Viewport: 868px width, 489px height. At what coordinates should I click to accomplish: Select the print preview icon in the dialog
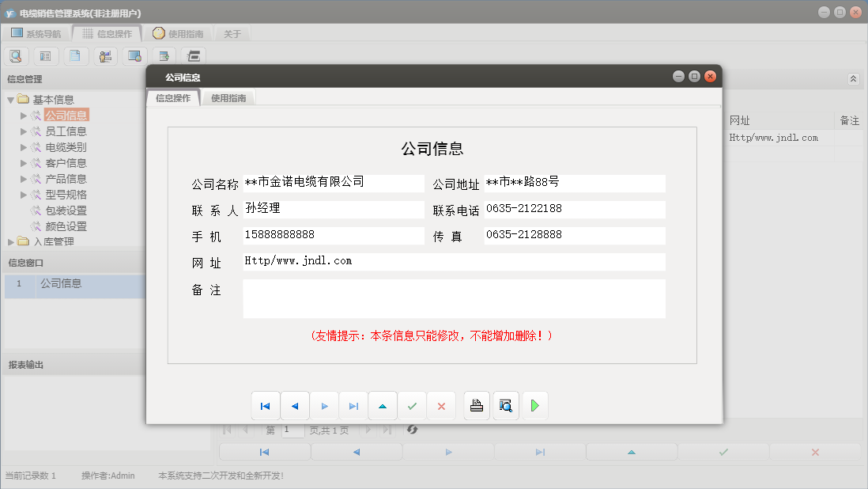click(505, 405)
